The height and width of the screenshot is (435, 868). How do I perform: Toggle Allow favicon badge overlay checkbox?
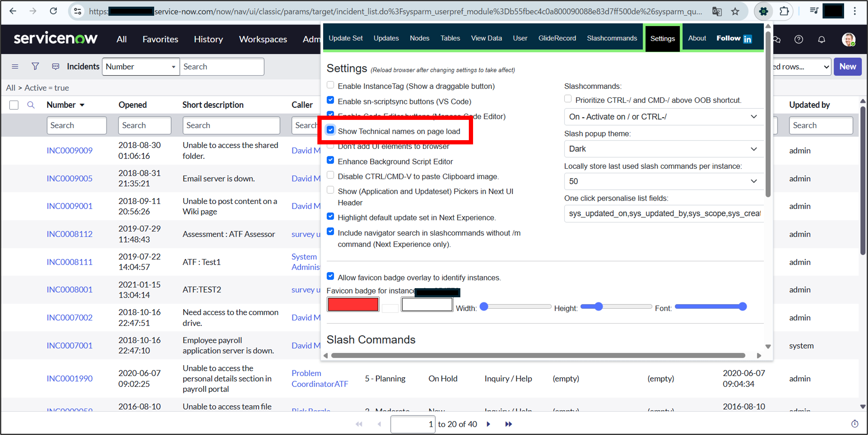click(x=330, y=276)
